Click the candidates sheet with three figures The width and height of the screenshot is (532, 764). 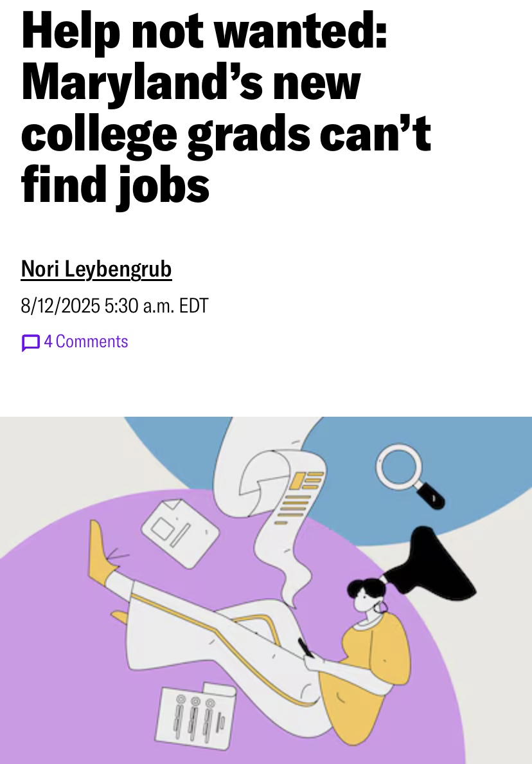pos(196,717)
